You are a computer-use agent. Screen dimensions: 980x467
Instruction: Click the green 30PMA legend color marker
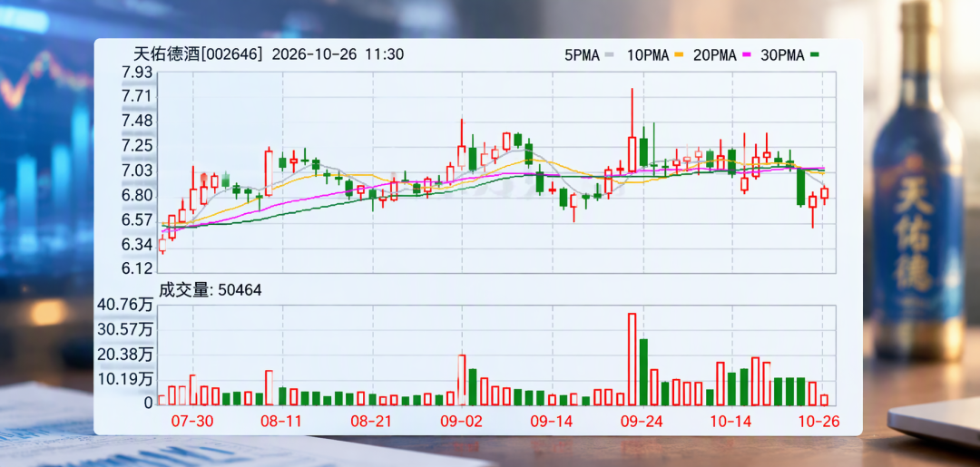coord(814,55)
